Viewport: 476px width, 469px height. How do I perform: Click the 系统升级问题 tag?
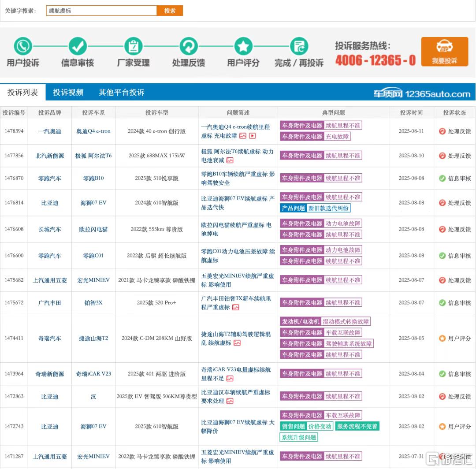(299, 437)
